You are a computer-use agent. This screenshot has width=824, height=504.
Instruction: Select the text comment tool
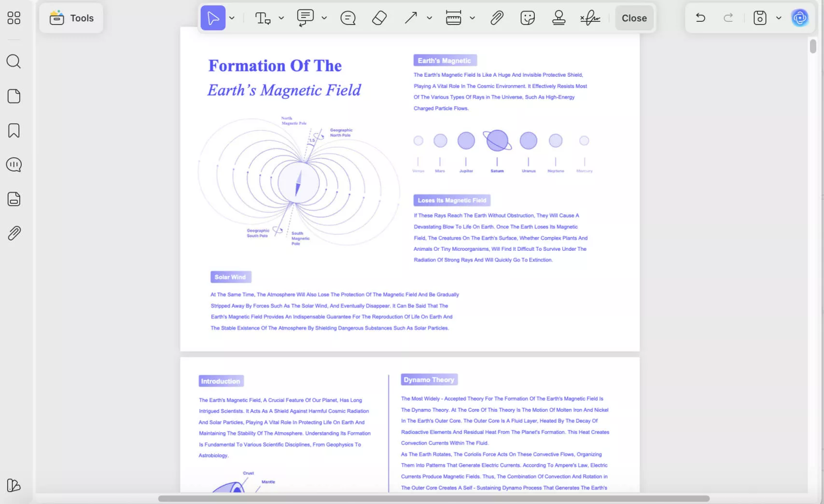click(x=263, y=18)
